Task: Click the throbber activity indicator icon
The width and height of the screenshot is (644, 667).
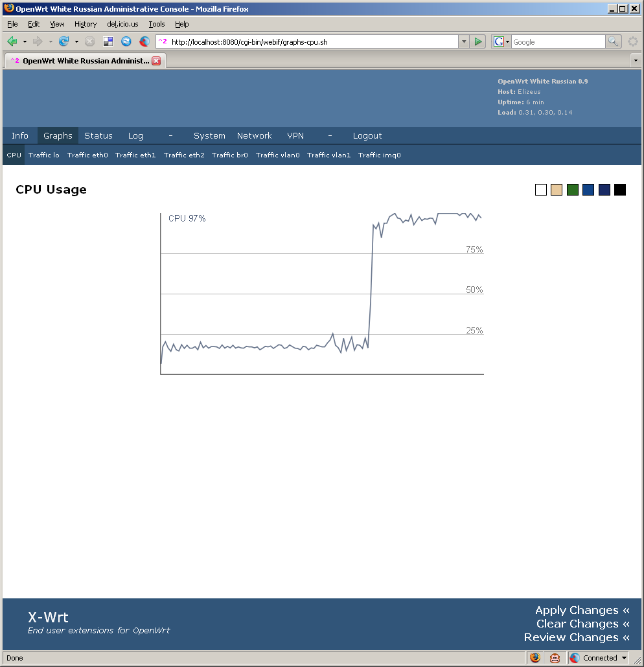Action: click(633, 41)
